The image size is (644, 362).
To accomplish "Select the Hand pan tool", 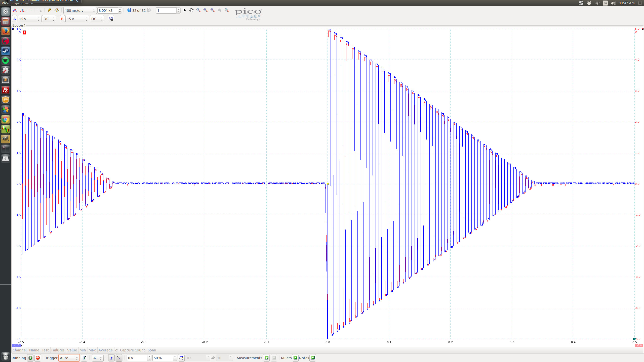I will (191, 10).
